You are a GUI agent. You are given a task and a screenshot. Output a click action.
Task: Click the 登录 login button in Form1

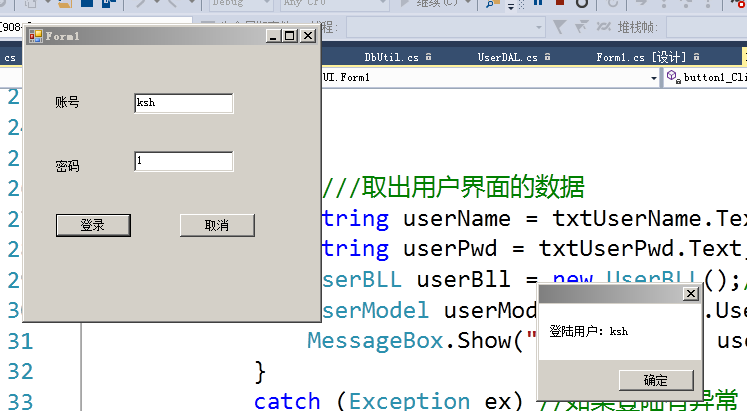click(x=93, y=225)
